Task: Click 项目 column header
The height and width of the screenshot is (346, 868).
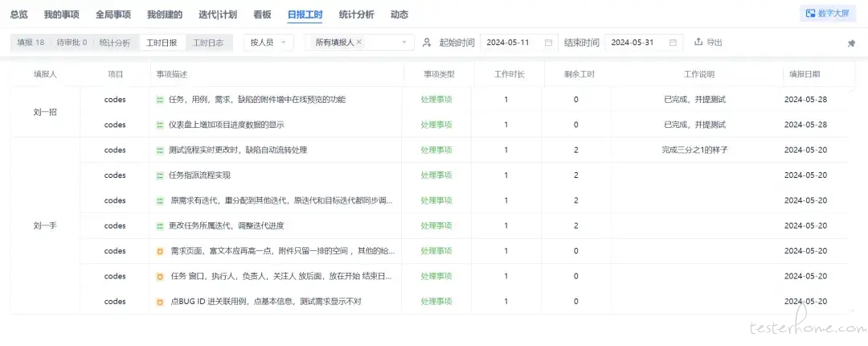Action: [115, 74]
